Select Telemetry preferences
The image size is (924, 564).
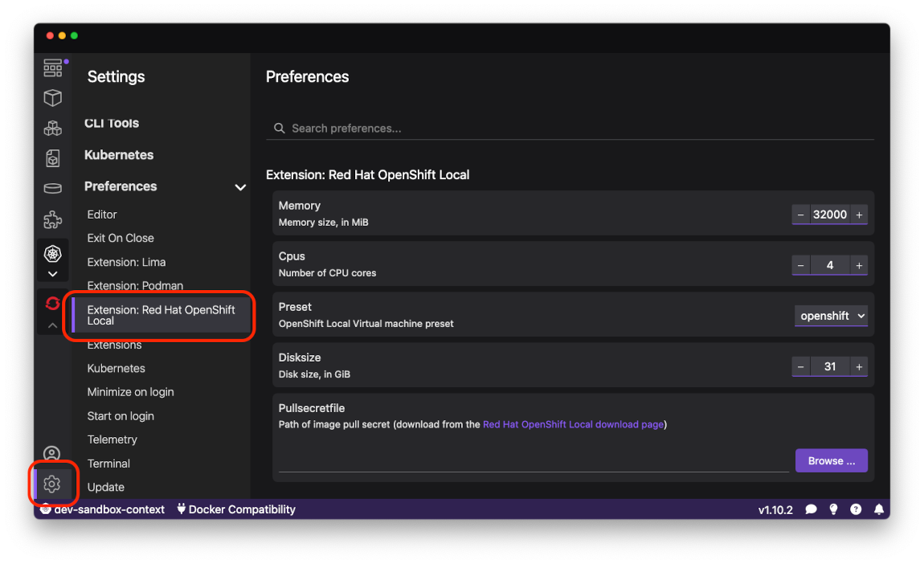112,439
